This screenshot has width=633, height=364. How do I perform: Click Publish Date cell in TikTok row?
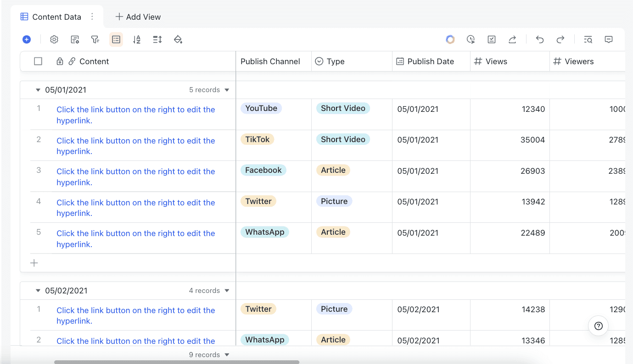point(431,145)
